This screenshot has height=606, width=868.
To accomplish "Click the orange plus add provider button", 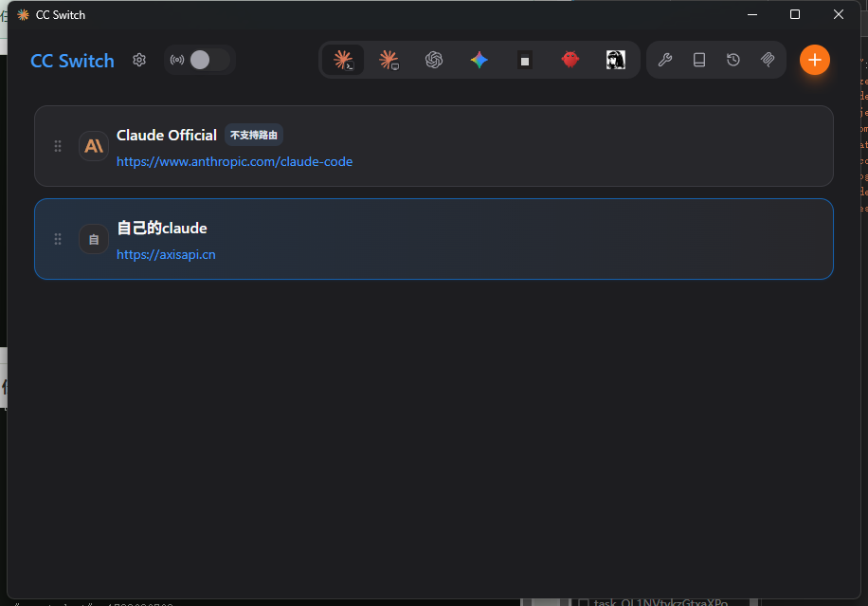I will pyautogui.click(x=814, y=60).
